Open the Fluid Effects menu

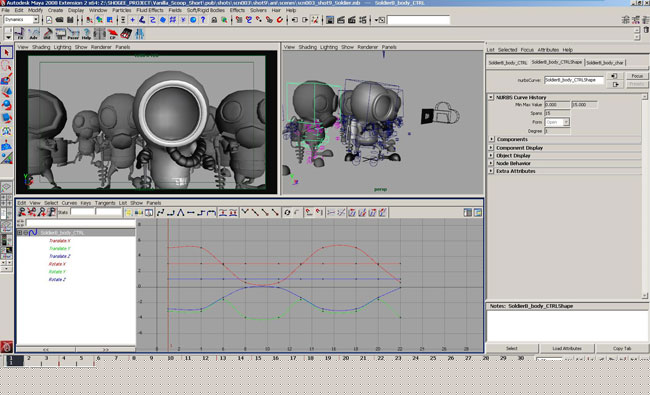pyautogui.click(x=150, y=10)
